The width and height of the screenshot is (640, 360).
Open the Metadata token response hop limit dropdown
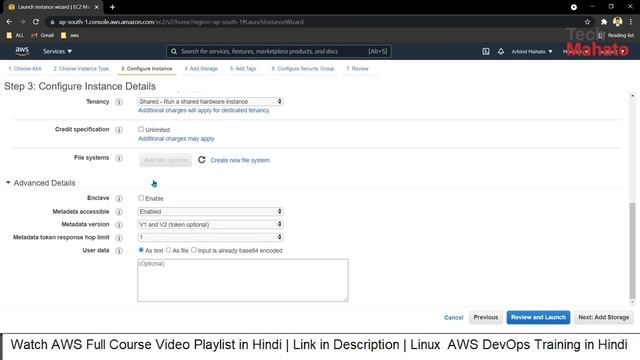point(210,237)
